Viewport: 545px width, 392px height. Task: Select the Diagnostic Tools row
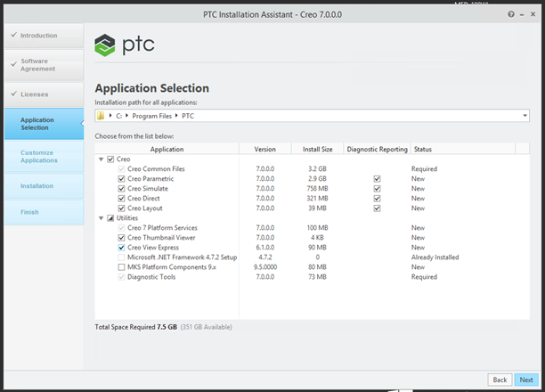pyautogui.click(x=312, y=277)
